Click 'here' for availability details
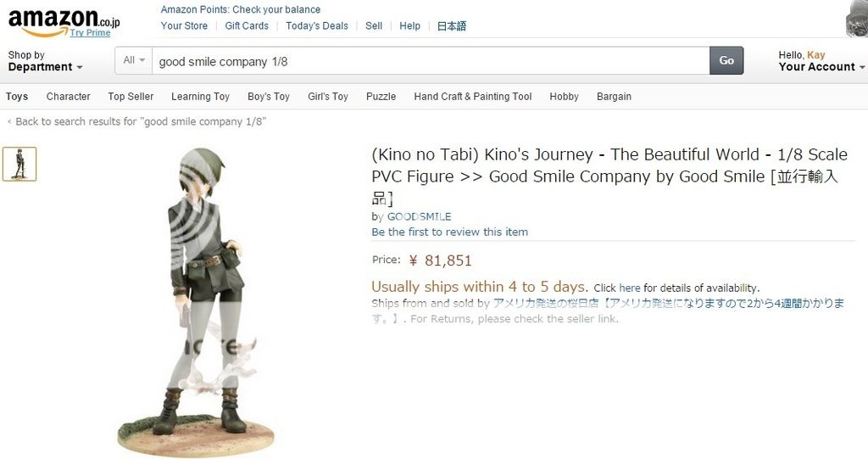Screen dimensions: 868x459 click(629, 288)
